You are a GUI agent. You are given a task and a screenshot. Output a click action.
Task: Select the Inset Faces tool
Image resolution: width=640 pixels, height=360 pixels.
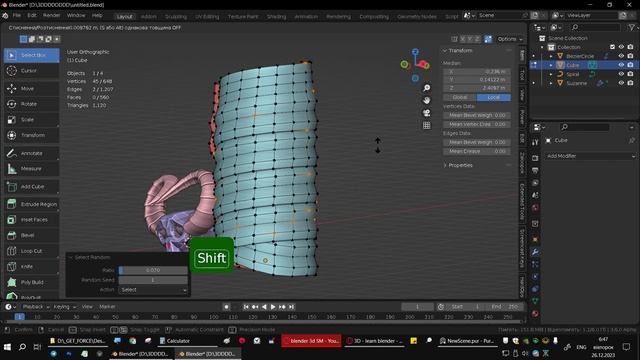pyautogui.click(x=31, y=220)
